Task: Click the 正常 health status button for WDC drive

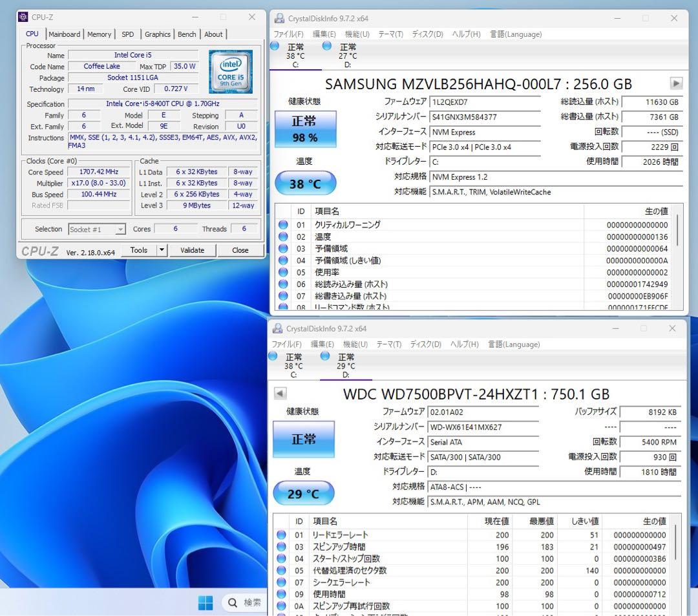Action: click(303, 440)
